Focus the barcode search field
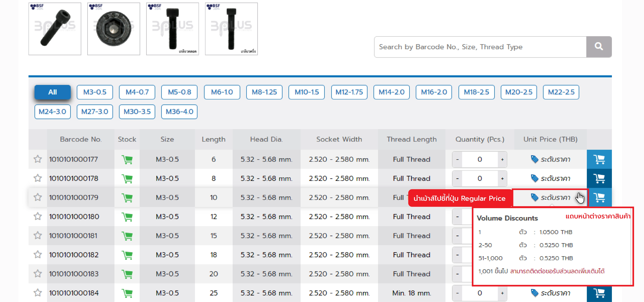This screenshot has width=644, height=302. (480, 47)
